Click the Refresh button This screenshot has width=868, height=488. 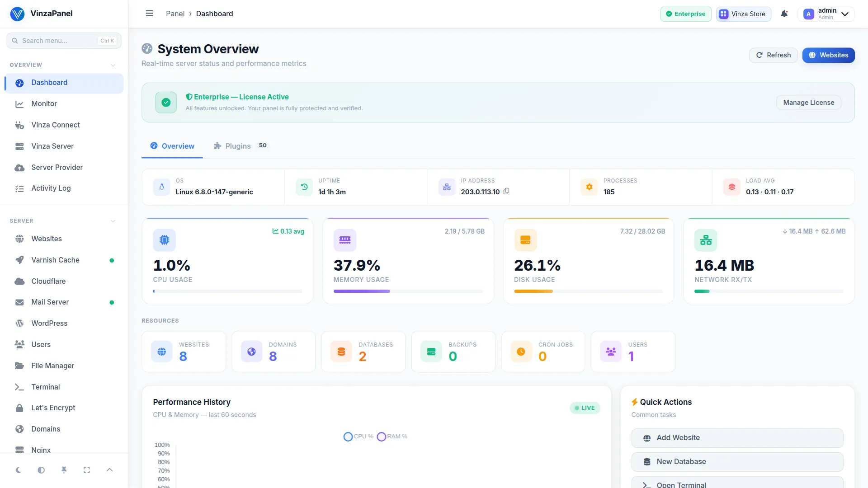[x=774, y=55]
